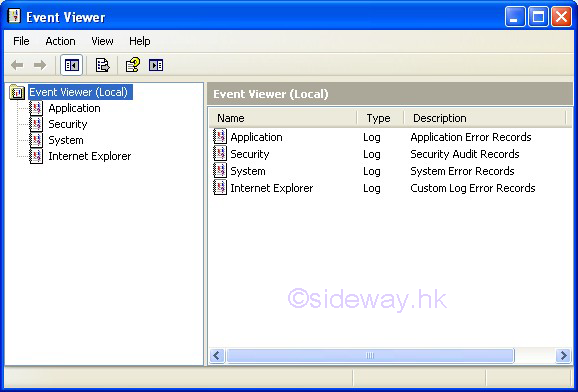
Task: Open the View menu
Action: [102, 41]
